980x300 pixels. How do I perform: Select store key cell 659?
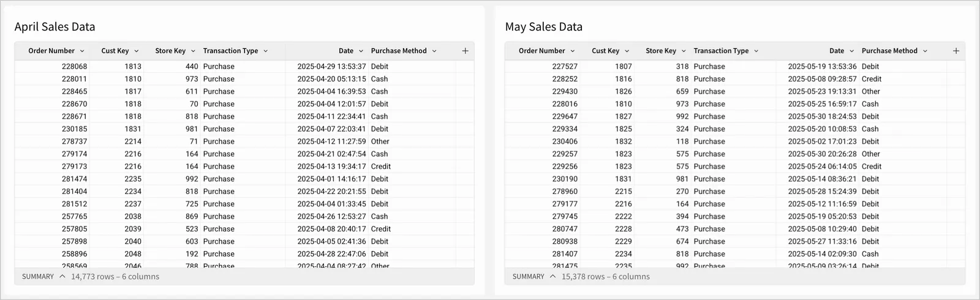tap(682, 92)
